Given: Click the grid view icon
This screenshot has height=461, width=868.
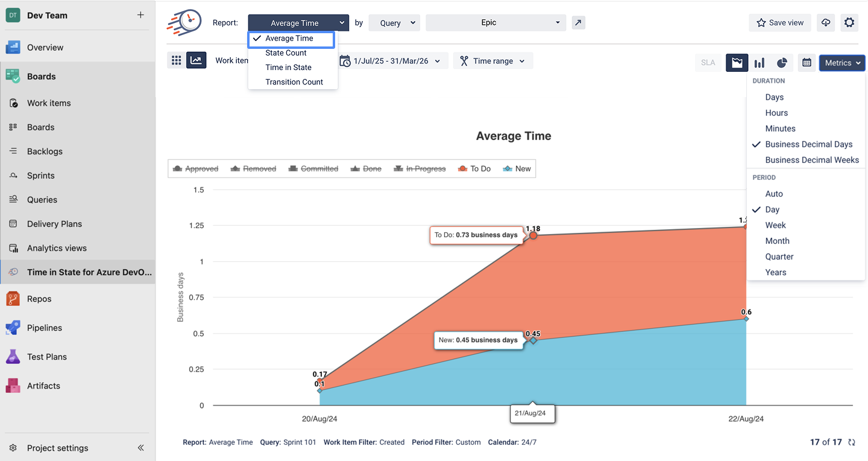Looking at the screenshot, I should point(176,60).
